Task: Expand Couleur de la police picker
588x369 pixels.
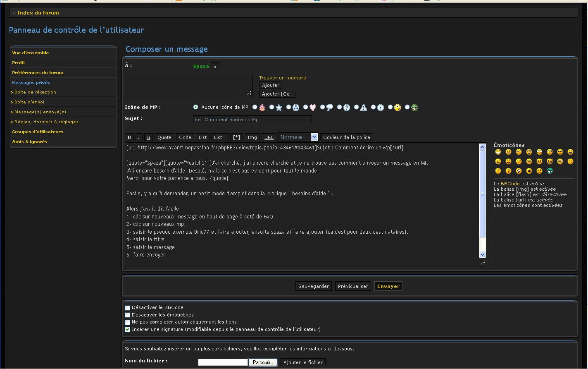Action: (346, 137)
